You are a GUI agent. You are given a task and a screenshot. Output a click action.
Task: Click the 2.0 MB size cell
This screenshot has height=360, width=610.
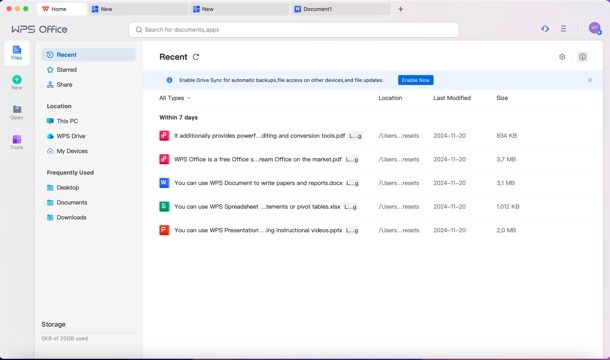(x=506, y=230)
